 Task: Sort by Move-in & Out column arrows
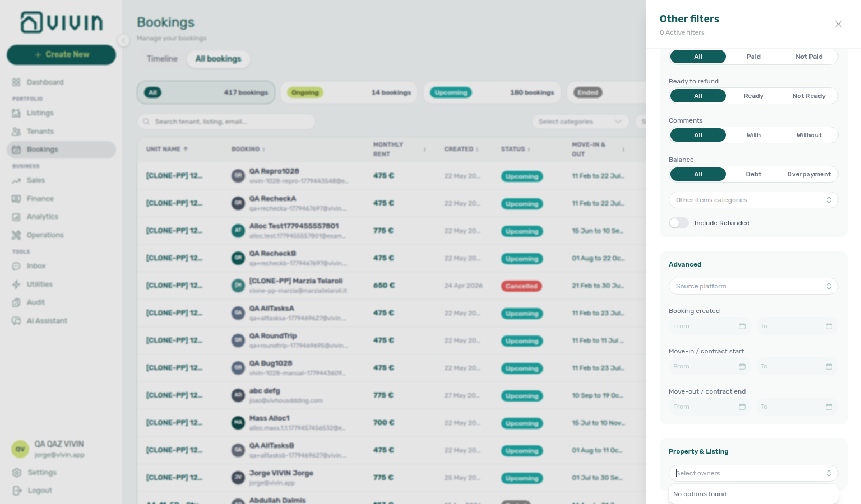point(623,150)
